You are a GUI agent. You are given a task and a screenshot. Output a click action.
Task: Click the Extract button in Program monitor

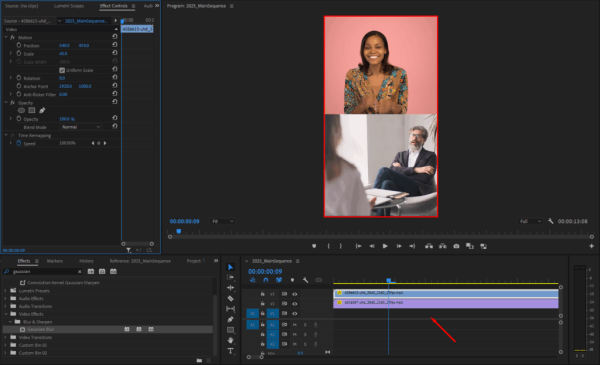click(x=443, y=246)
